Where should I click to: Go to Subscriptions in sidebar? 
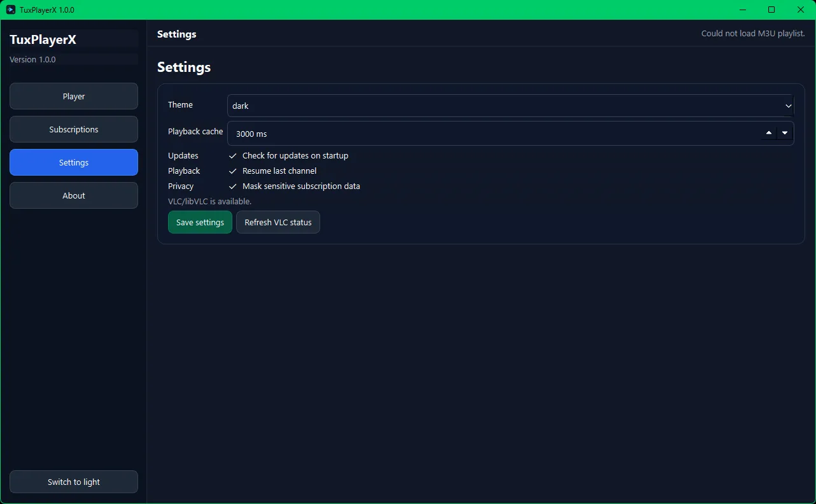click(x=74, y=129)
